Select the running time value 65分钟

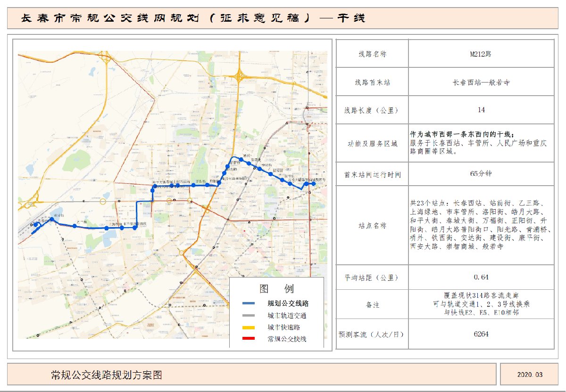pyautogui.click(x=481, y=173)
